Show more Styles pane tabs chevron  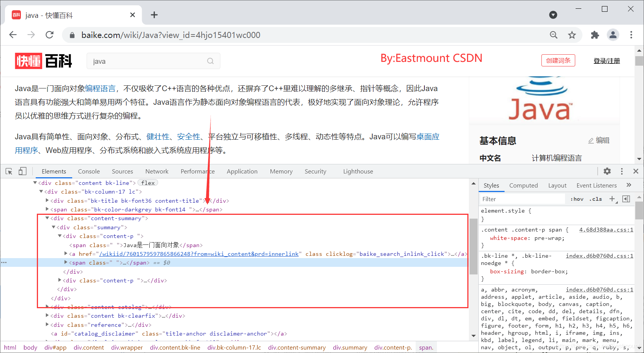pyautogui.click(x=629, y=185)
